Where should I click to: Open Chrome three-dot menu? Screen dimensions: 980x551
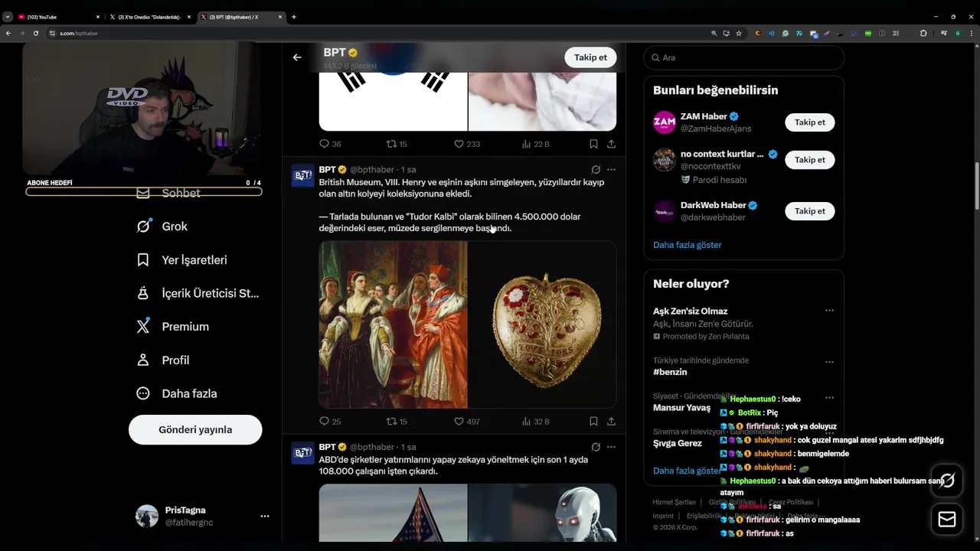tap(972, 33)
